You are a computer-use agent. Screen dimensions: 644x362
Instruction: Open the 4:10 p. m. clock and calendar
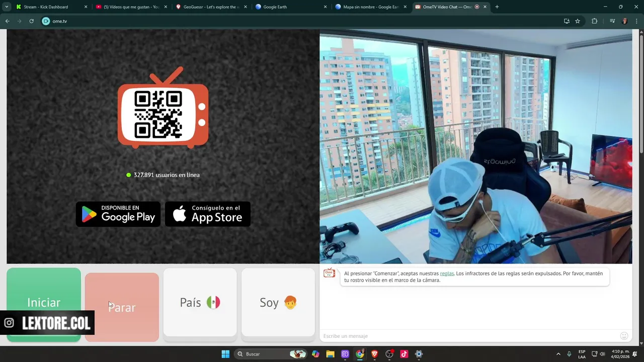click(x=620, y=354)
